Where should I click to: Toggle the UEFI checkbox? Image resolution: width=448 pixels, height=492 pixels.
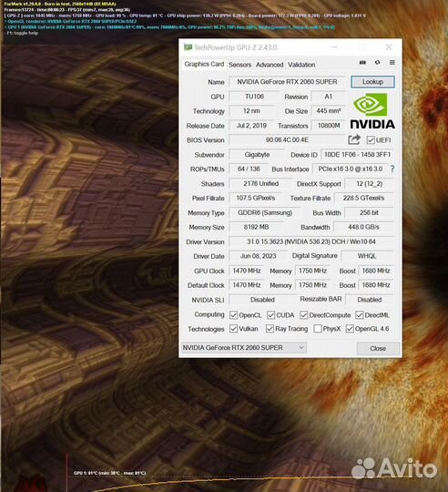[371, 140]
